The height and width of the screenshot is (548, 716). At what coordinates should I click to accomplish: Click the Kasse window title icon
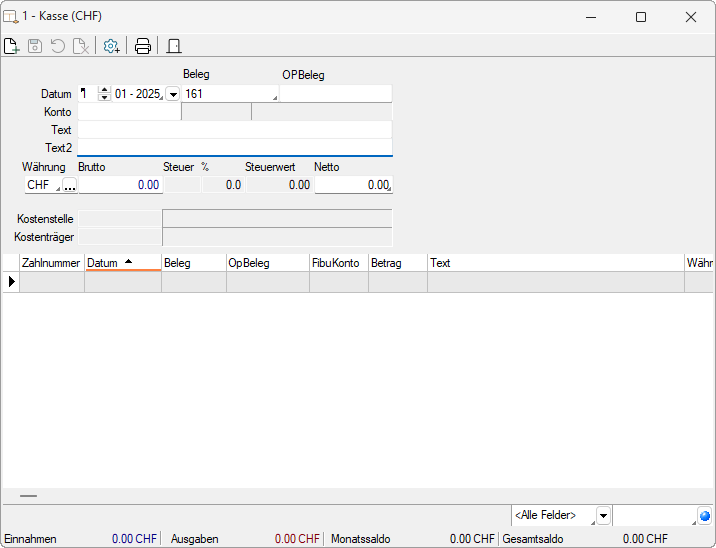(11, 16)
